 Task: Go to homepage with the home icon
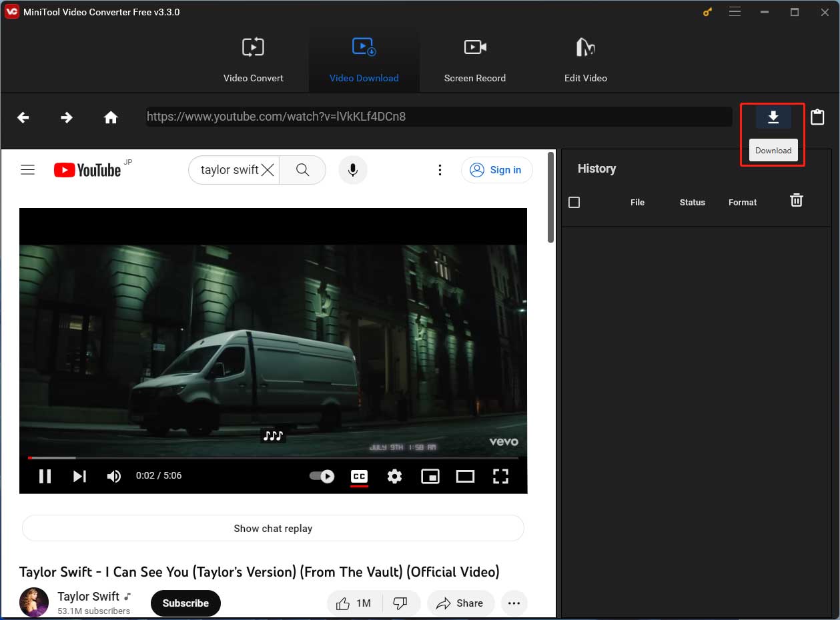(111, 117)
